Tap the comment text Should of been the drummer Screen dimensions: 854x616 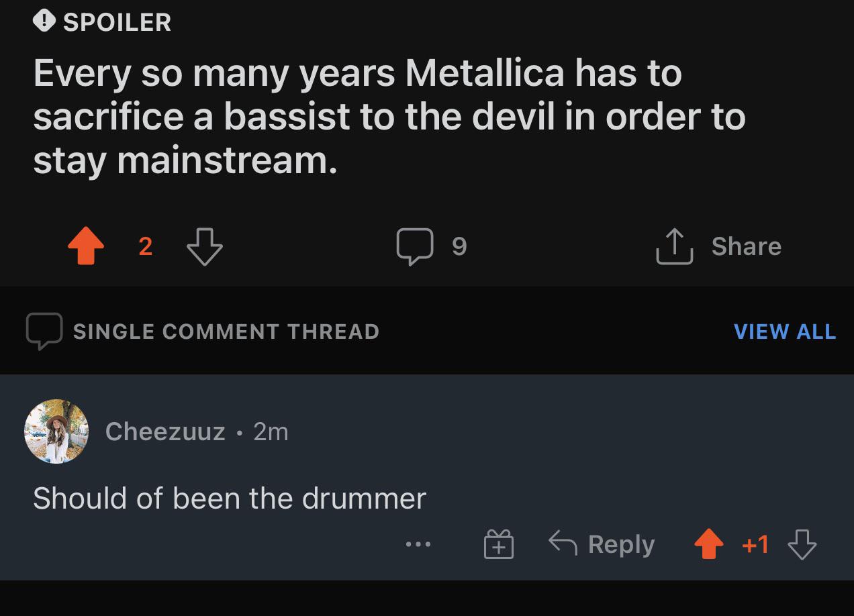pyautogui.click(x=230, y=498)
